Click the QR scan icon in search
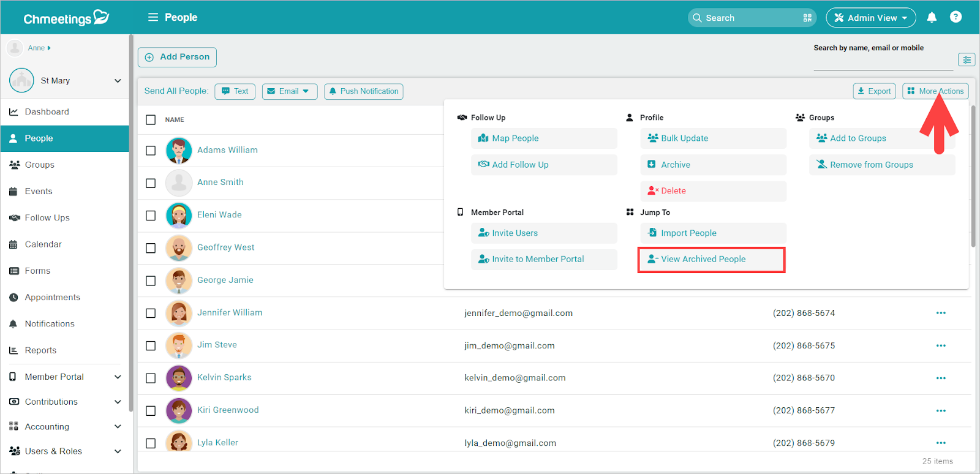The width and height of the screenshot is (980, 474). click(807, 18)
